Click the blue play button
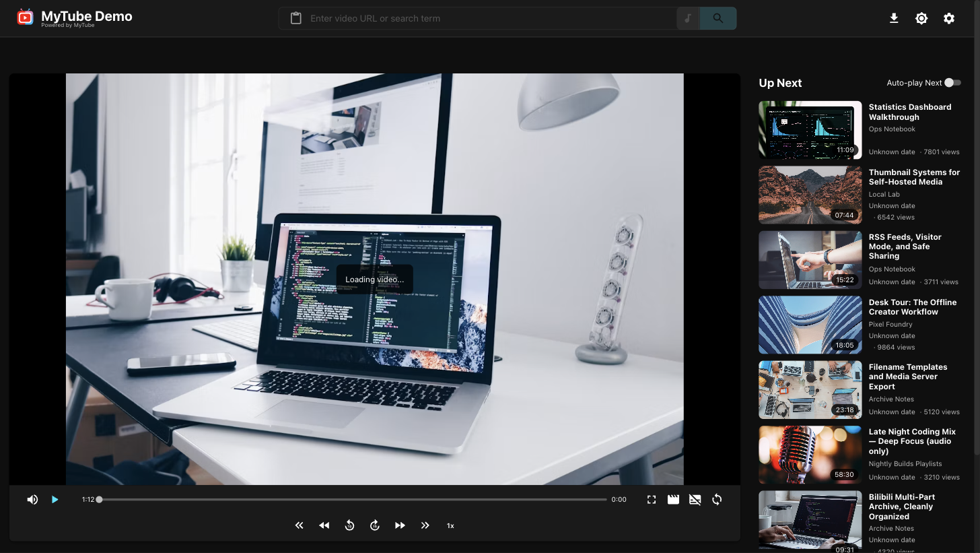980x553 pixels. pyautogui.click(x=55, y=500)
